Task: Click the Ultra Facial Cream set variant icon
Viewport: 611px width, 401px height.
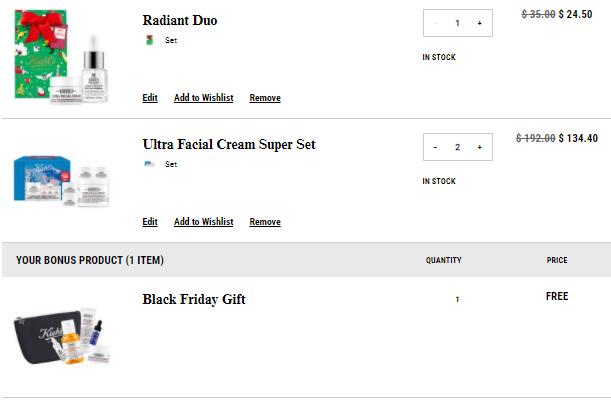Action: [149, 164]
